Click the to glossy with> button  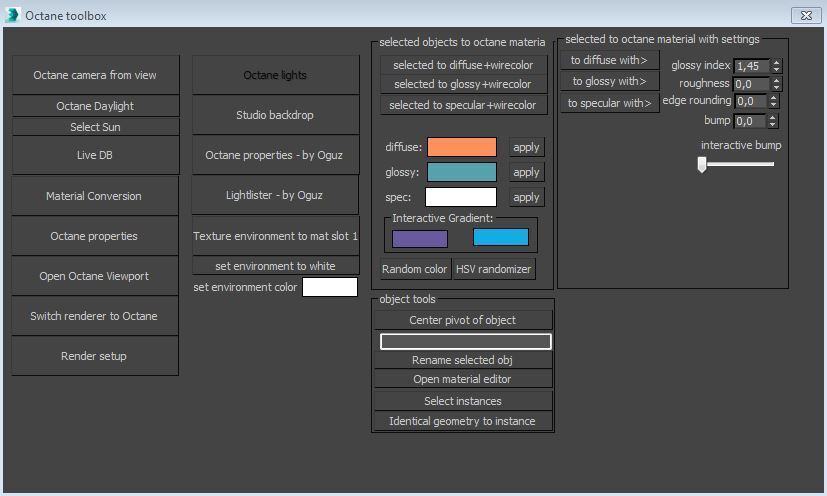(610, 81)
